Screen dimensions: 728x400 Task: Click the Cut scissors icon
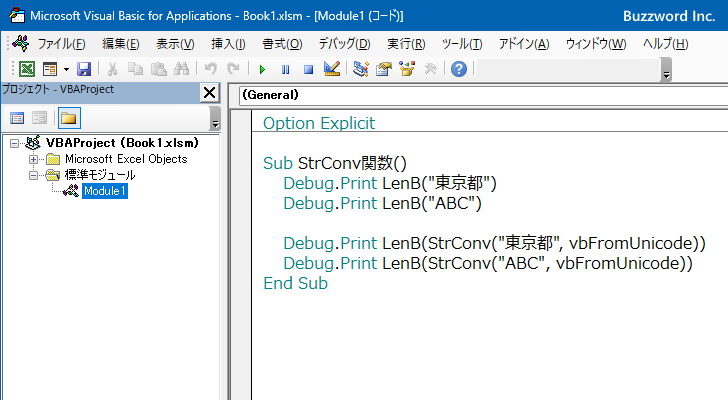tap(112, 69)
